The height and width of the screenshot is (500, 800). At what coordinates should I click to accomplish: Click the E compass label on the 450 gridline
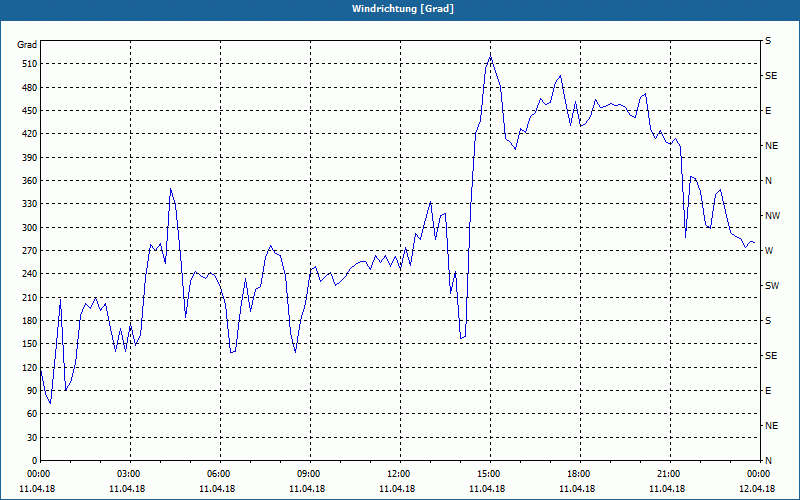point(768,111)
